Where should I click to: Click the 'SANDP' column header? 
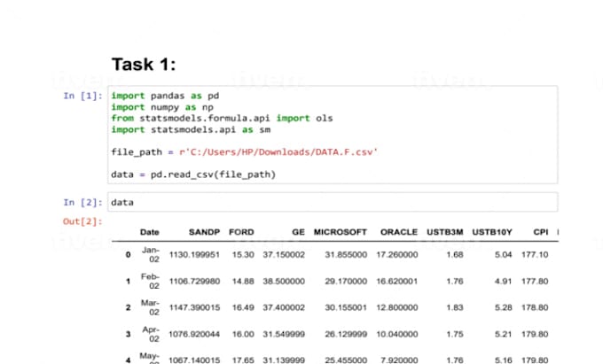click(x=204, y=232)
